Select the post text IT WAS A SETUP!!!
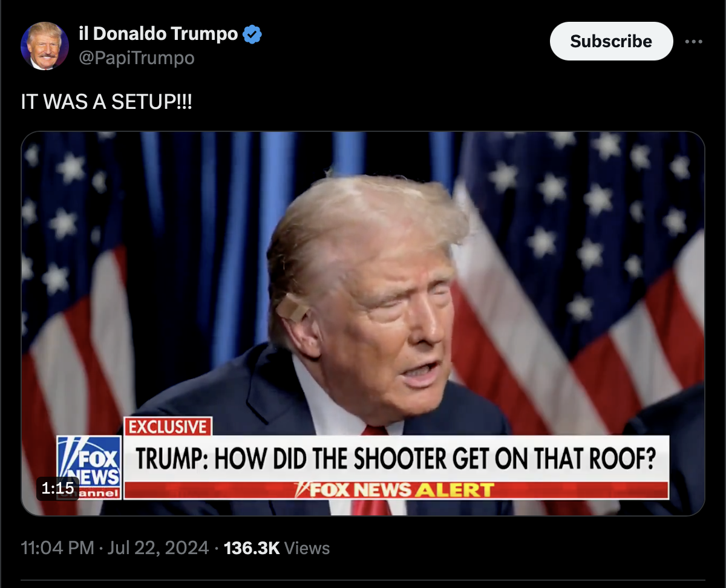Viewport: 726px width, 588px height. (x=106, y=102)
